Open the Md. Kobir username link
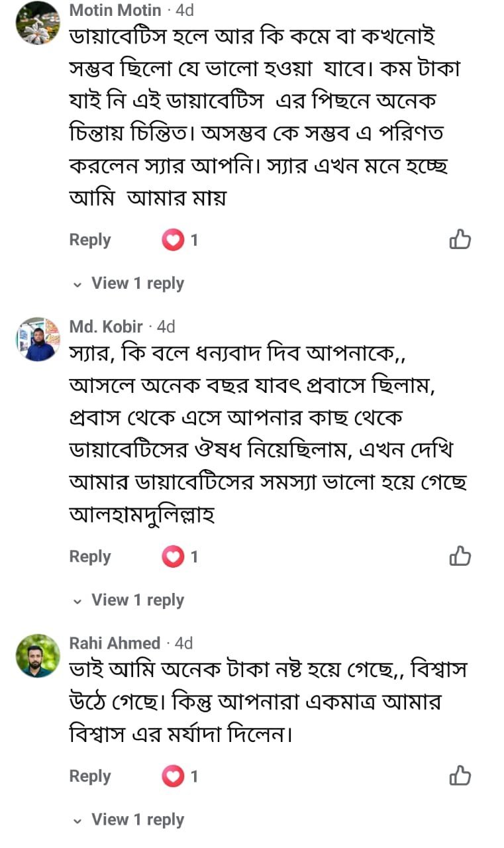504x848 pixels. coord(106,327)
